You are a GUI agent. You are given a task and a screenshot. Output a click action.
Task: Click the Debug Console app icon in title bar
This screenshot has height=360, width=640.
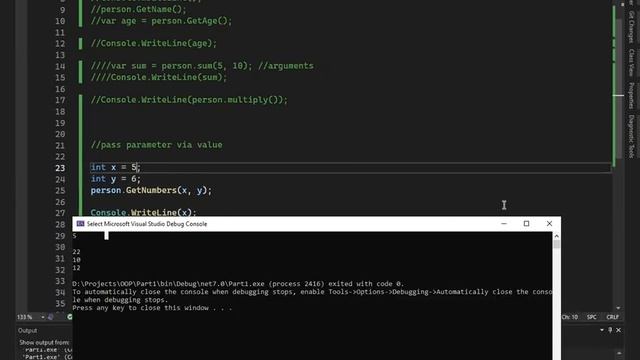[80, 224]
